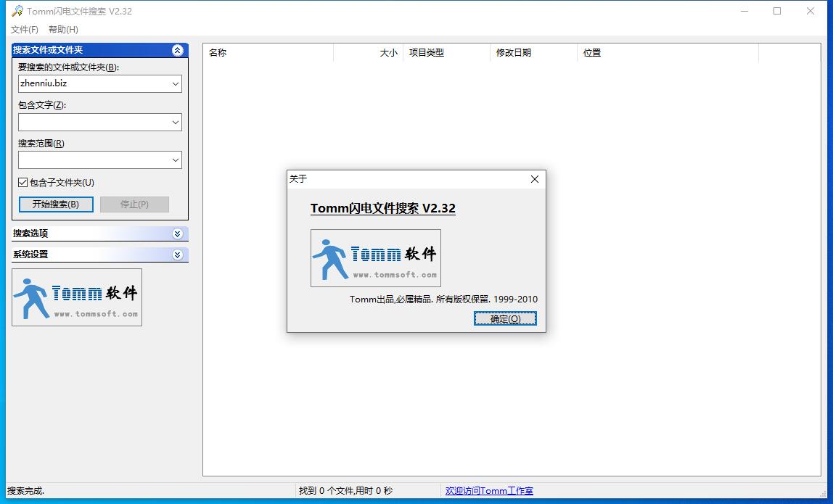
Task: Sort results by the 修改日期 column header
Action: (533, 53)
